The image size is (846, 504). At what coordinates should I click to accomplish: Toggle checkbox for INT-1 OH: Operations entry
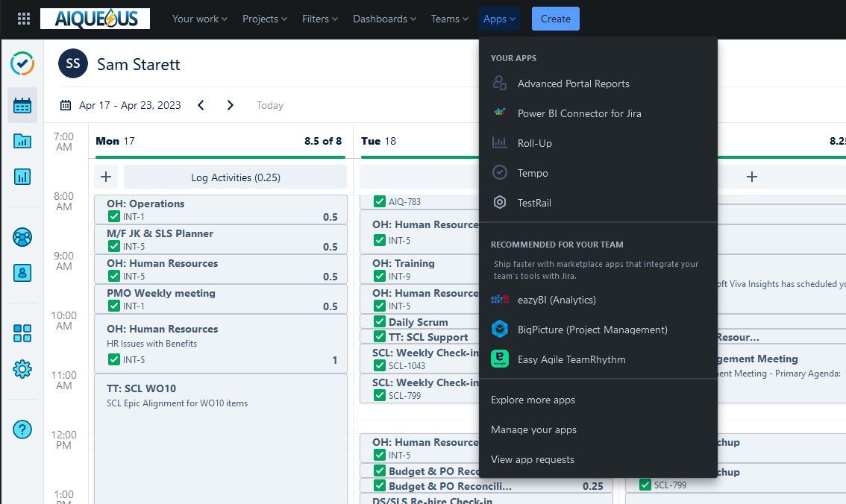tap(114, 217)
